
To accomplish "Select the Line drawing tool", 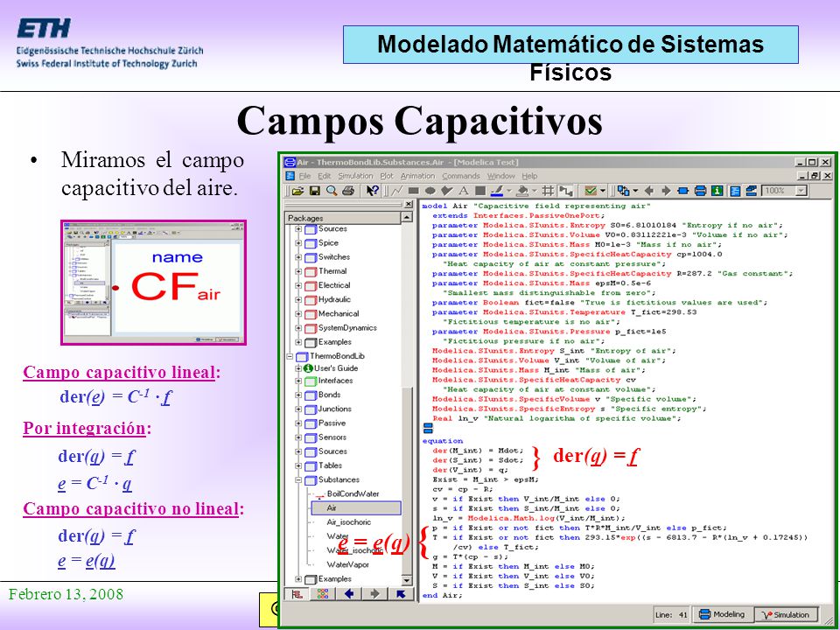I will coord(397,191).
